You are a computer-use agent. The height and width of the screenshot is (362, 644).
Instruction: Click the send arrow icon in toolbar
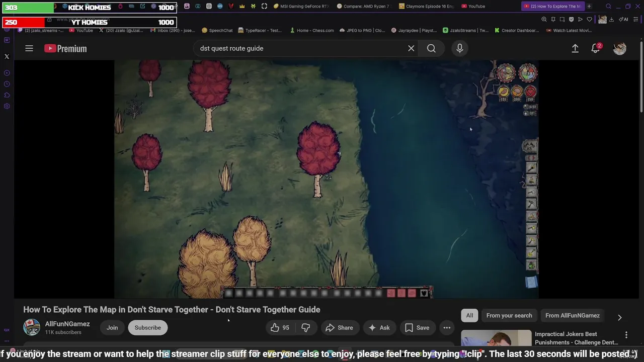tap(580, 20)
